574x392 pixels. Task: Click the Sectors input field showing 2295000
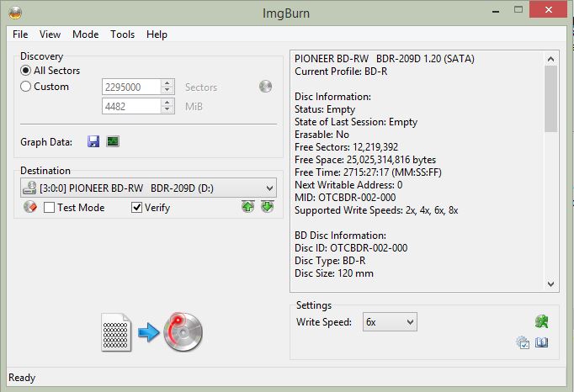132,87
